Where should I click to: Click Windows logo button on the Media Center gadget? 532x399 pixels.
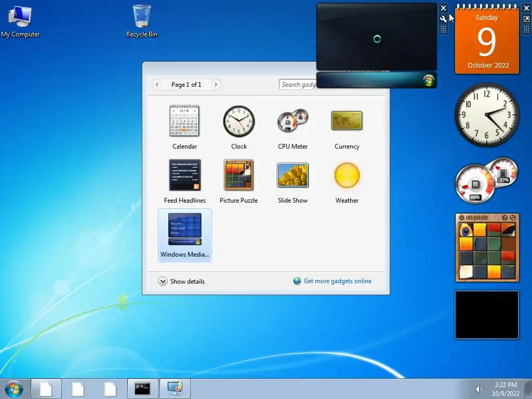pyautogui.click(x=429, y=81)
